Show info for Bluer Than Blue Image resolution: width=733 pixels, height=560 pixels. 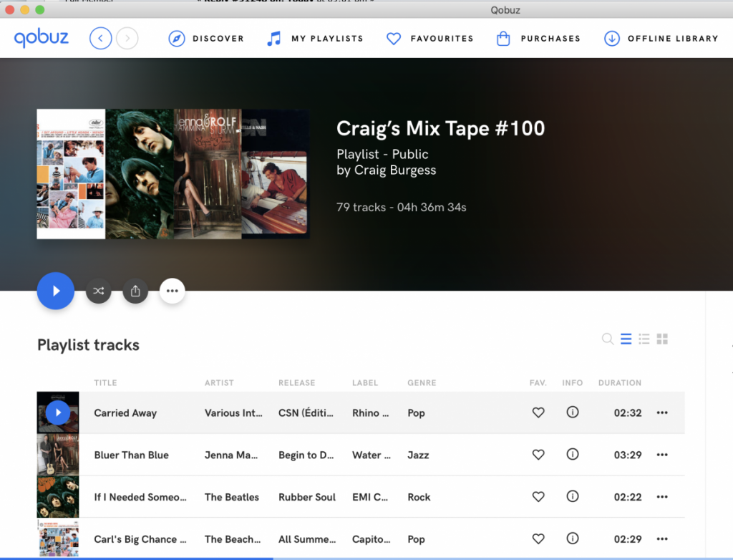pyautogui.click(x=573, y=454)
